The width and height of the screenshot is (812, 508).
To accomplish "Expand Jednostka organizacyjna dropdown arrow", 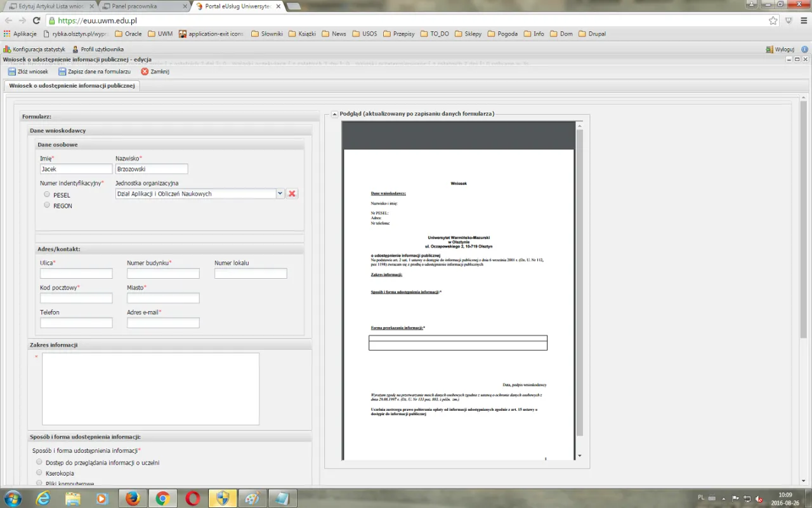I will pos(280,194).
